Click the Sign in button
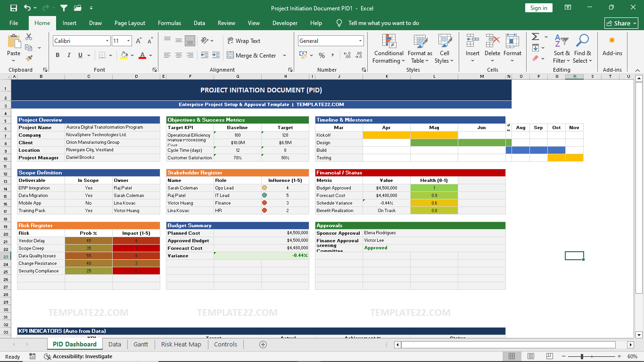Viewport: 644px width, 362px height. (x=538, y=8)
